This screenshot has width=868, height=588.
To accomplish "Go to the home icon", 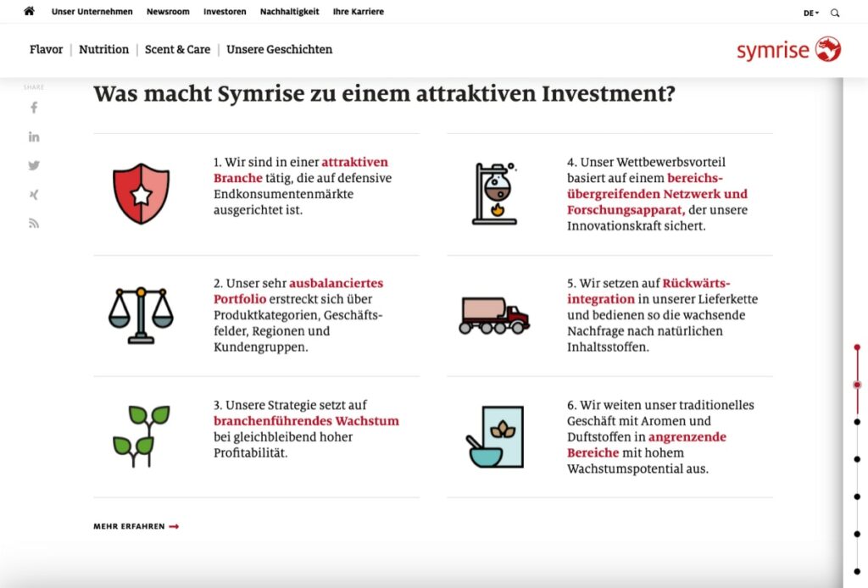I will click(30, 11).
